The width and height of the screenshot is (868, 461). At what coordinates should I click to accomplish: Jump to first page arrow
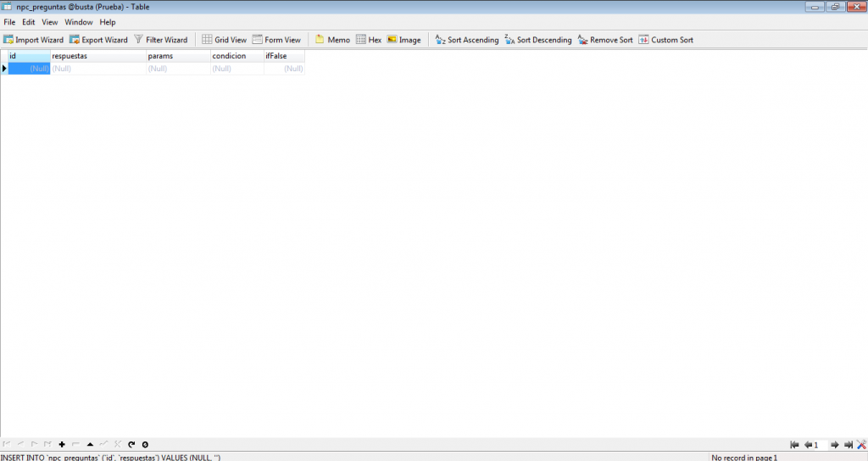(x=794, y=445)
